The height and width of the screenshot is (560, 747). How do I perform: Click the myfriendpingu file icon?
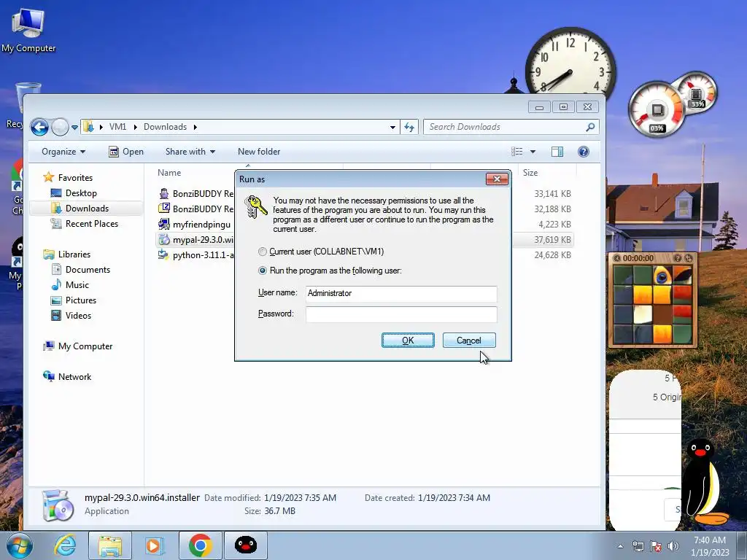point(163,224)
